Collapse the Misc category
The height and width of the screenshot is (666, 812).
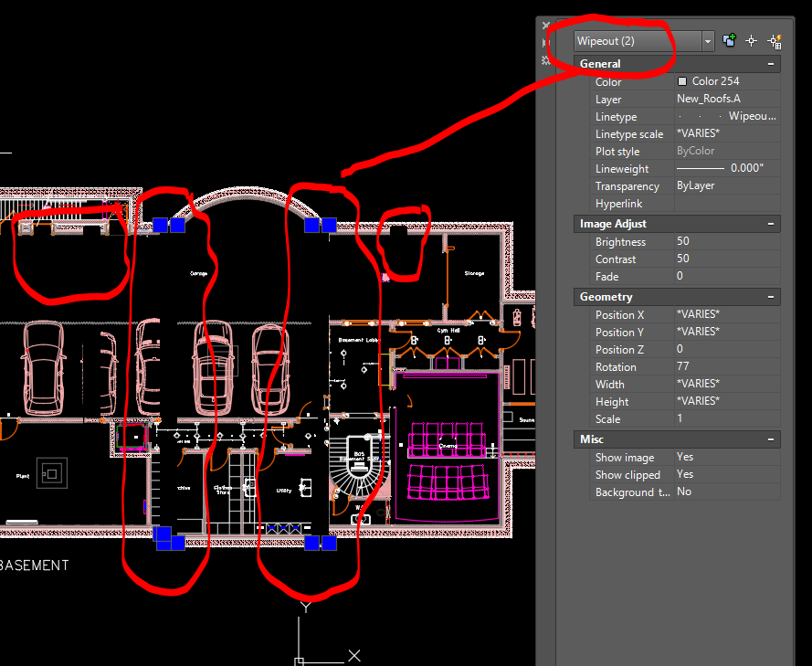click(773, 439)
